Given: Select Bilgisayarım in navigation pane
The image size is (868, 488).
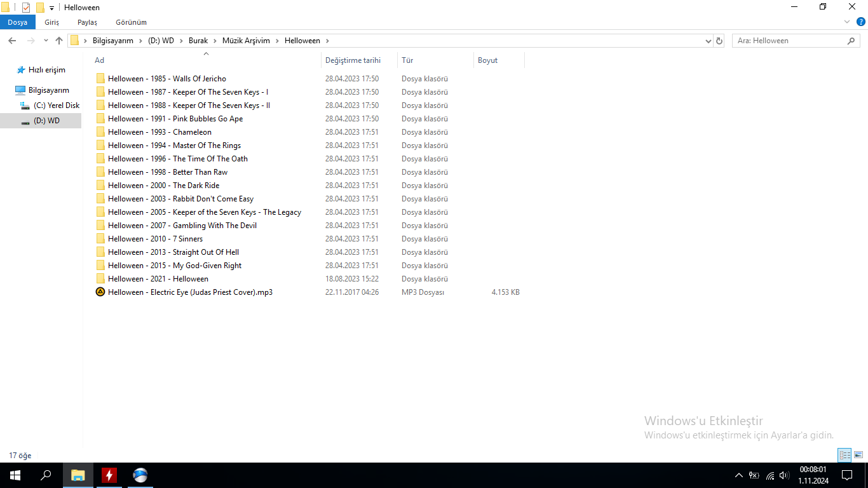Looking at the screenshot, I should click(x=48, y=90).
